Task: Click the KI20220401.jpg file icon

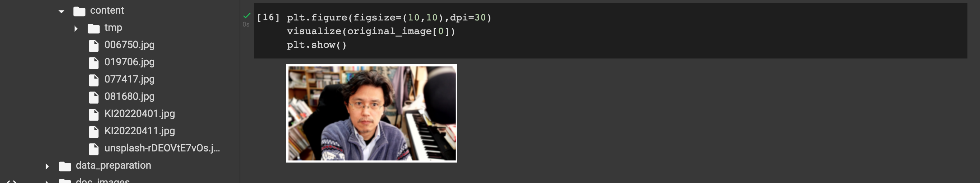Action: click(x=94, y=115)
